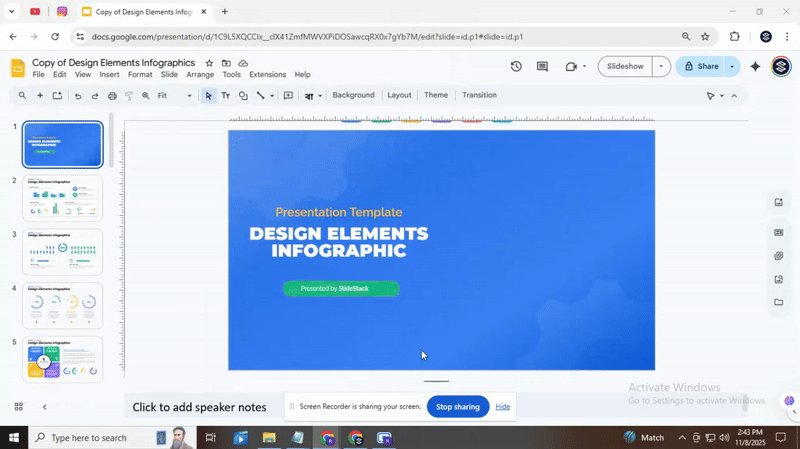Screen dimensions: 800x449
Task: Click the Stop sharing button
Action: (457, 407)
